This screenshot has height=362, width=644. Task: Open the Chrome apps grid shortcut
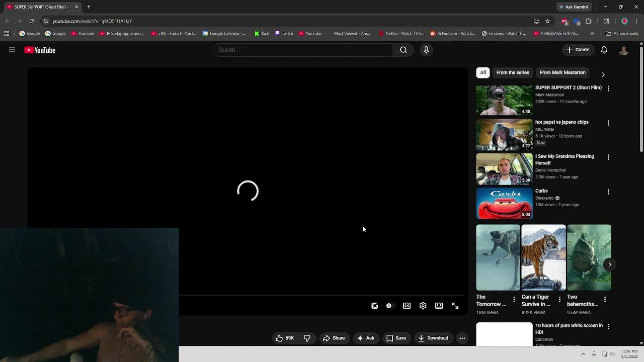point(7,34)
